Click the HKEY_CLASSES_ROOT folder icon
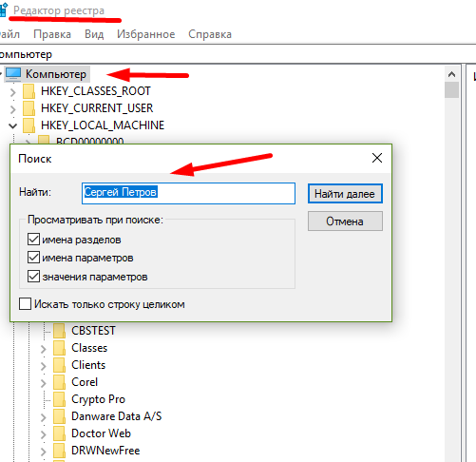Viewport: 476px width, 462px height. [29, 91]
